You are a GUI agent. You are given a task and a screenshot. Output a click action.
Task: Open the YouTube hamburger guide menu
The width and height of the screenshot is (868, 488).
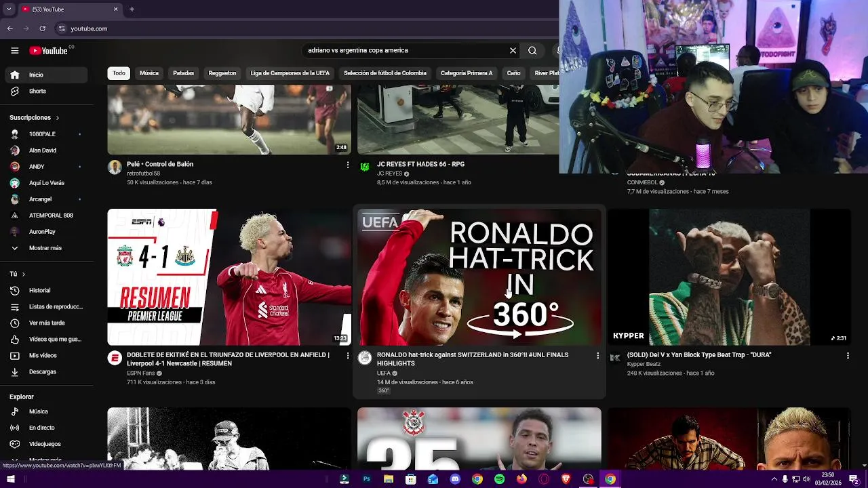tap(14, 50)
